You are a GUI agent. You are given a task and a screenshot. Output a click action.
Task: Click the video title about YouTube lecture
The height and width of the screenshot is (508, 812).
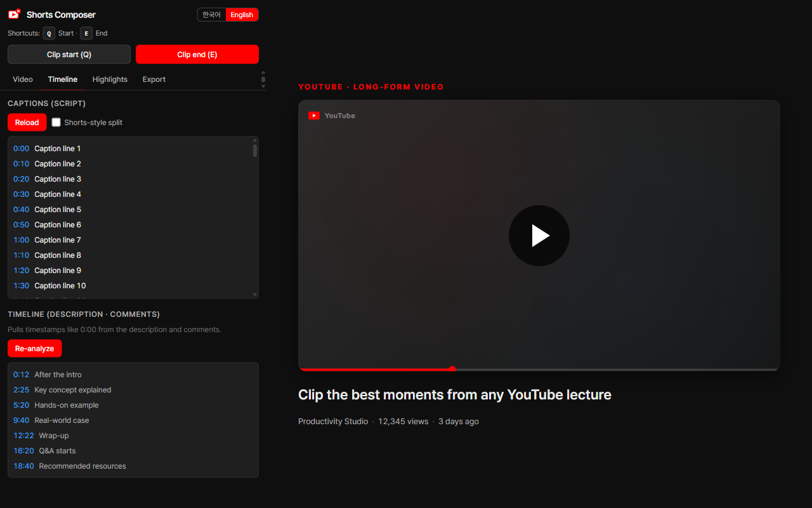[x=455, y=394]
